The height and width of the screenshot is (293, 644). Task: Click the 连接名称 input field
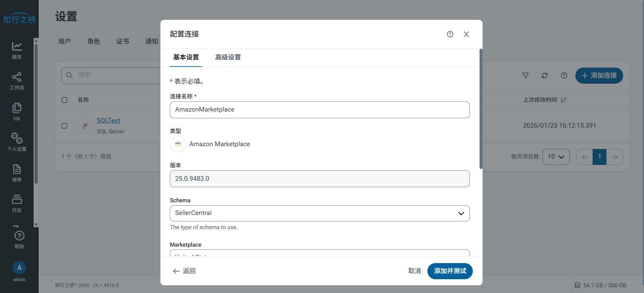click(x=319, y=110)
